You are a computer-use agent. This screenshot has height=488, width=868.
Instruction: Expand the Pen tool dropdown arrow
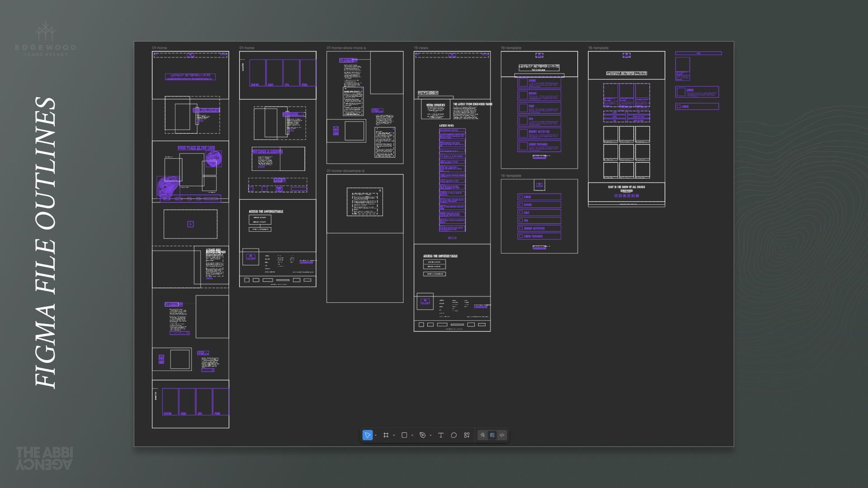[x=431, y=436]
